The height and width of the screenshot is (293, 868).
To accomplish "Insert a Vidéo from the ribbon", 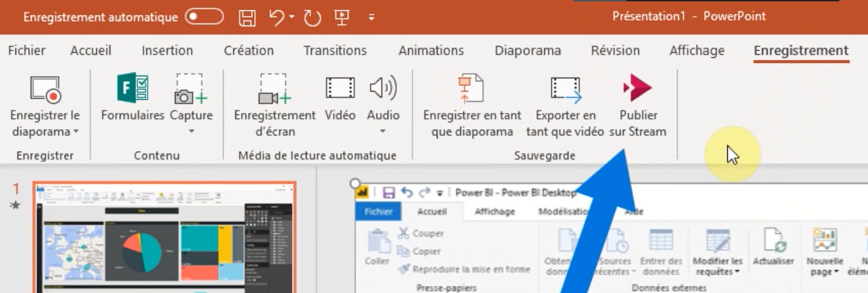I will (340, 97).
